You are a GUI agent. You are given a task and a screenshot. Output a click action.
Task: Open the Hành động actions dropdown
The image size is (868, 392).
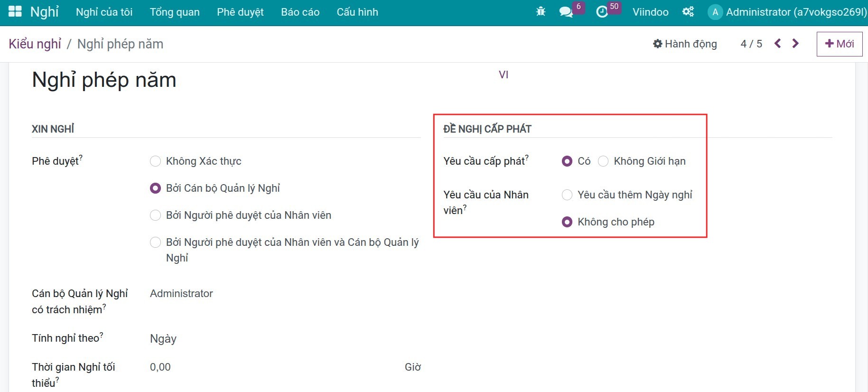(x=685, y=44)
